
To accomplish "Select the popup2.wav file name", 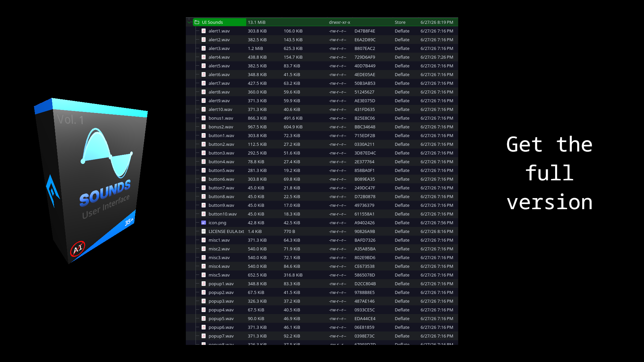I will coord(221,292).
